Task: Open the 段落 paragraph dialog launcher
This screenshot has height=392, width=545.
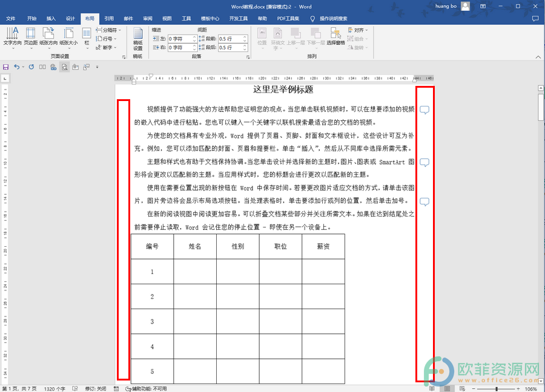Action: [x=248, y=57]
